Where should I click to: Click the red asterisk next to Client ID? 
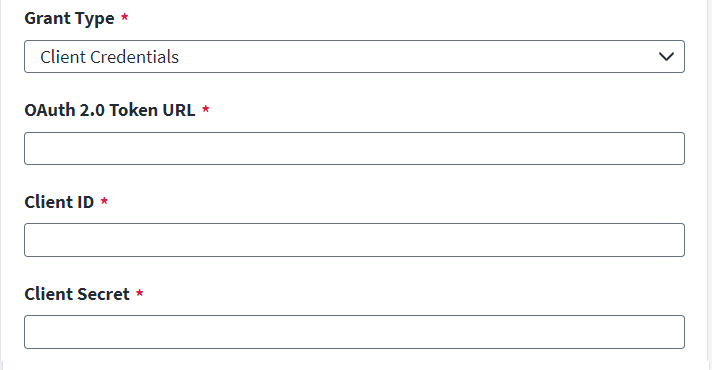[104, 201]
